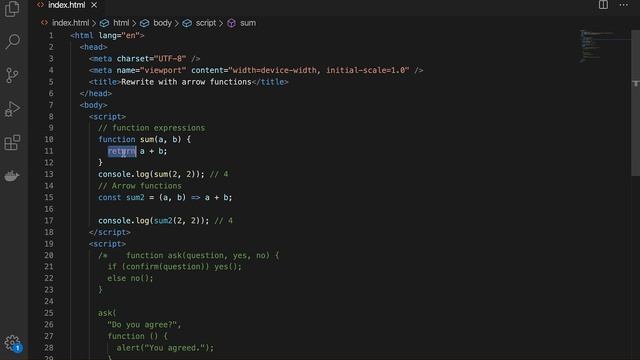
Task: Open the Run and Debug view
Action: 12,109
